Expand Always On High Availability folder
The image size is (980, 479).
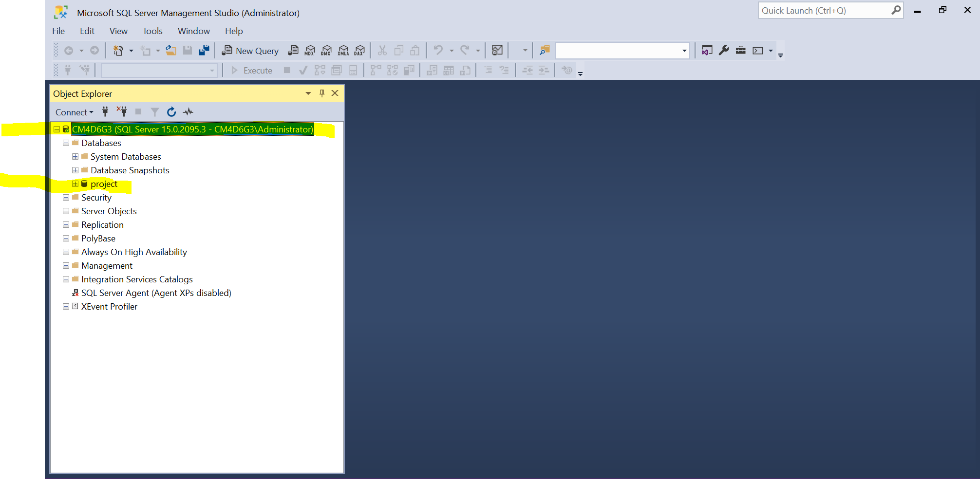(x=66, y=252)
